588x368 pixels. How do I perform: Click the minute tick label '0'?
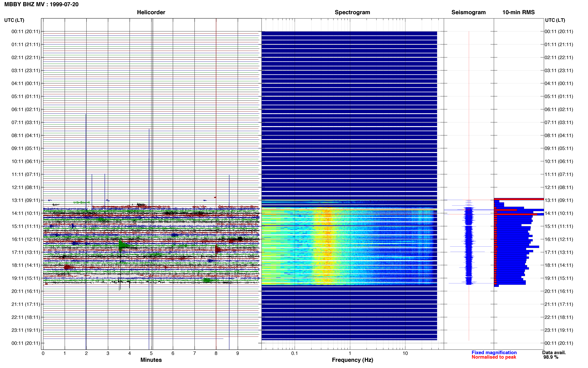click(43, 353)
